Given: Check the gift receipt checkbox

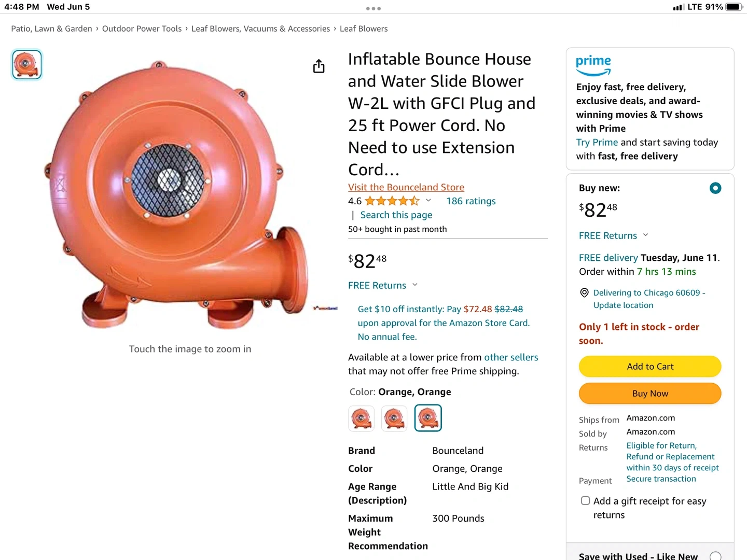Looking at the screenshot, I should 586,501.
